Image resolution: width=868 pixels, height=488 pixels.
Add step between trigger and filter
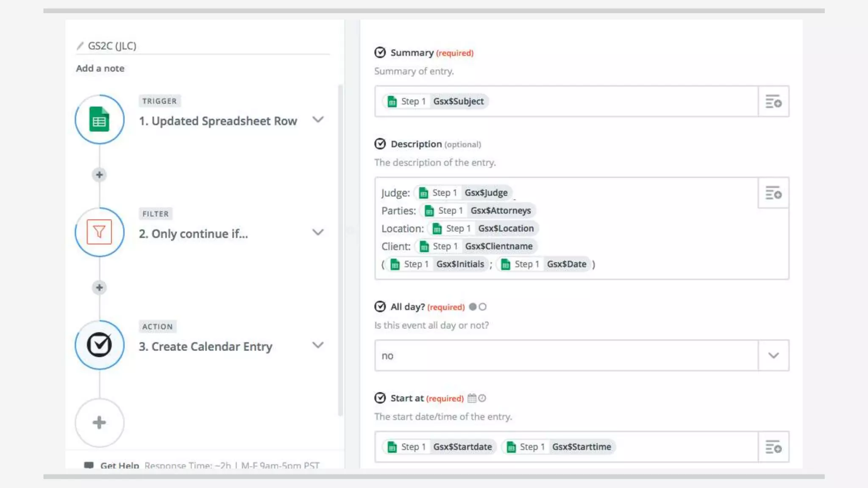(x=99, y=175)
